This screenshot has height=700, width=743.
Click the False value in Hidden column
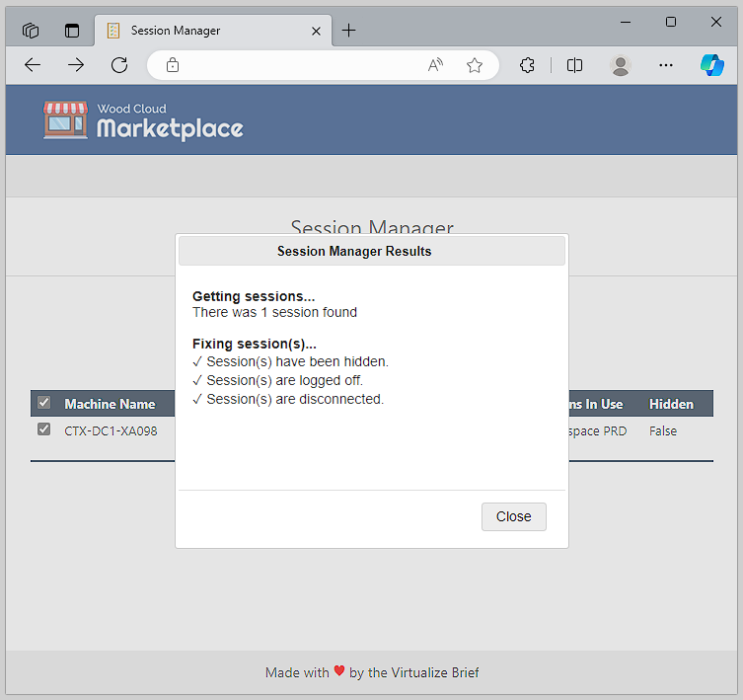[663, 431]
